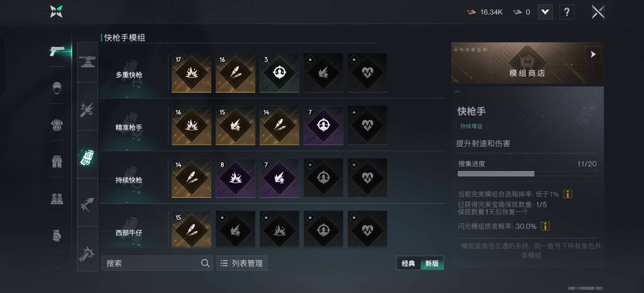Open the body armor vest category
Image resolution: width=644 pixels, height=293 pixels.
[57, 125]
